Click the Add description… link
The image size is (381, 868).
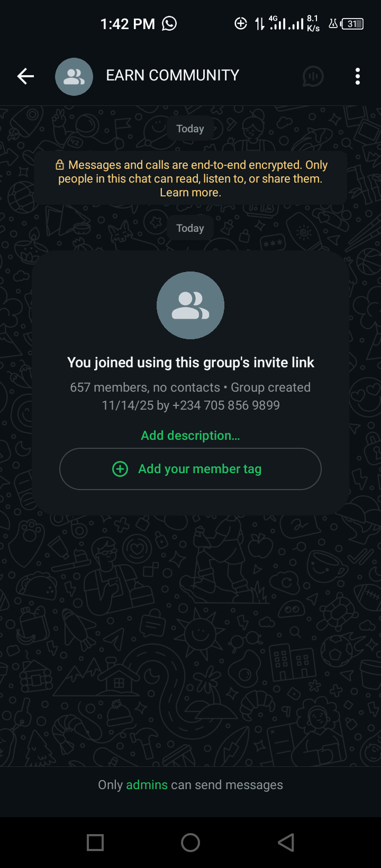(190, 436)
